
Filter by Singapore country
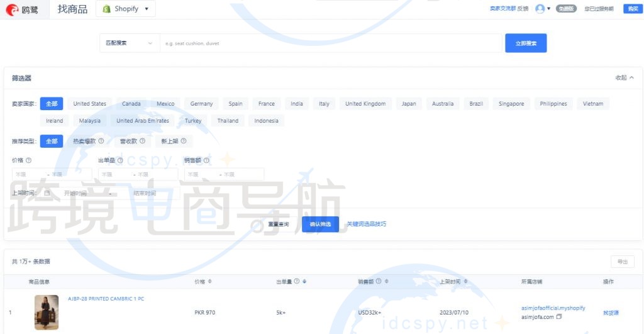(511, 104)
